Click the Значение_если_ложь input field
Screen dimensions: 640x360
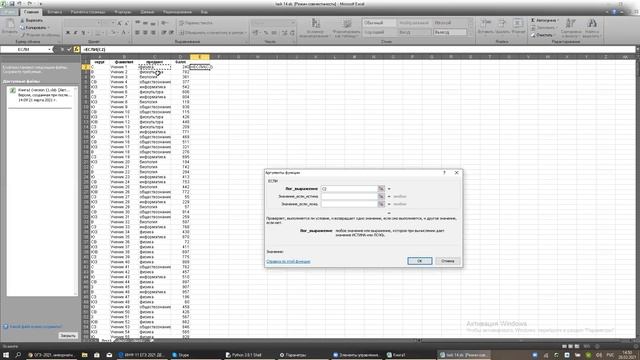point(349,204)
